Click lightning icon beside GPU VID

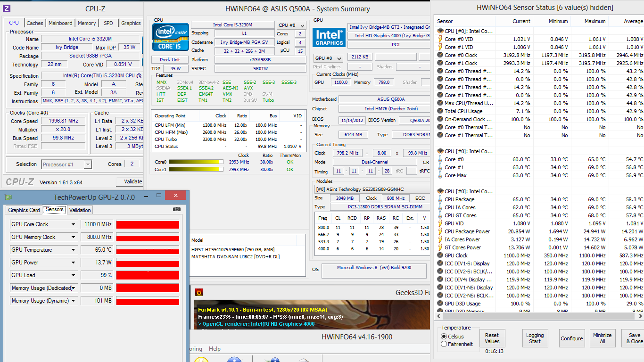(440, 223)
